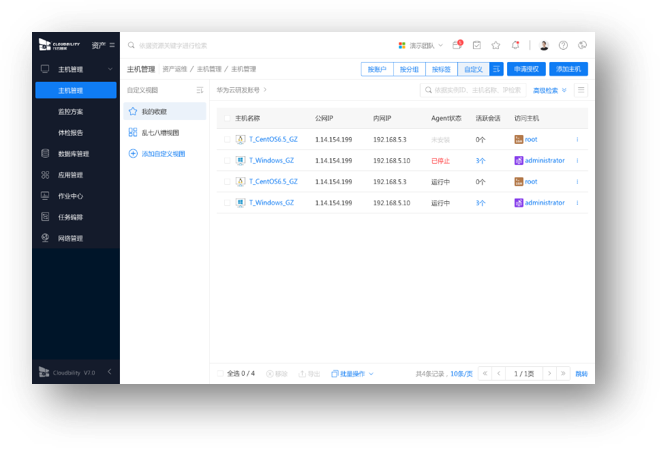Open root access link in 未安装 row
660x449 pixels.
(531, 139)
